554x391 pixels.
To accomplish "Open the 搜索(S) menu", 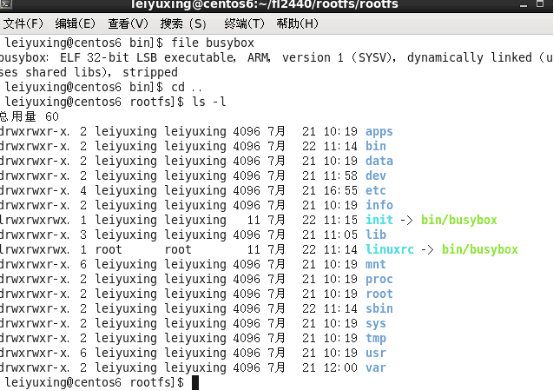I will 183,24.
